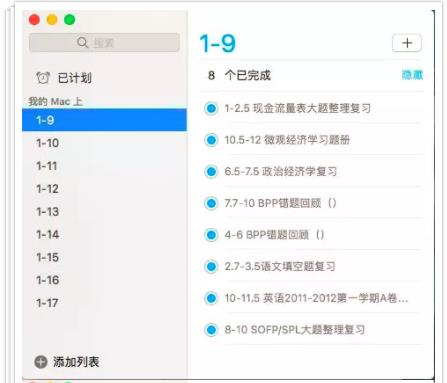
Task: Click the plus button to add reminder
Action: (407, 43)
